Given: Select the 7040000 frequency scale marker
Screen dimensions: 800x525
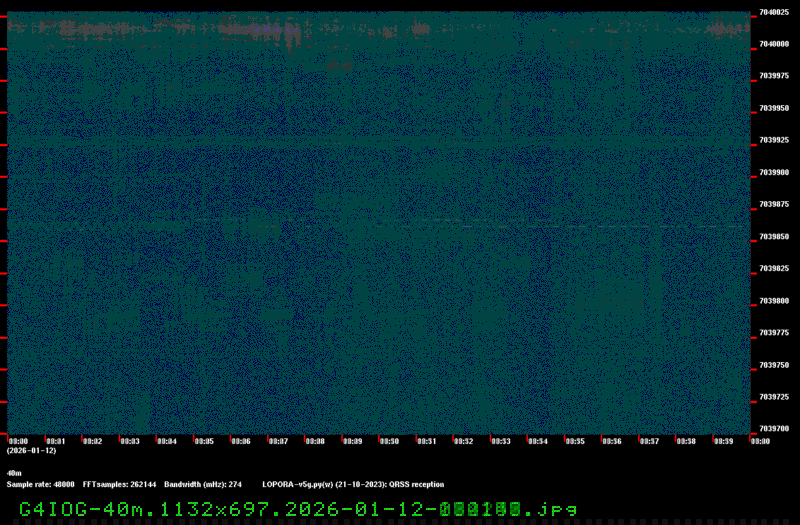Looking at the screenshot, I should (774, 44).
